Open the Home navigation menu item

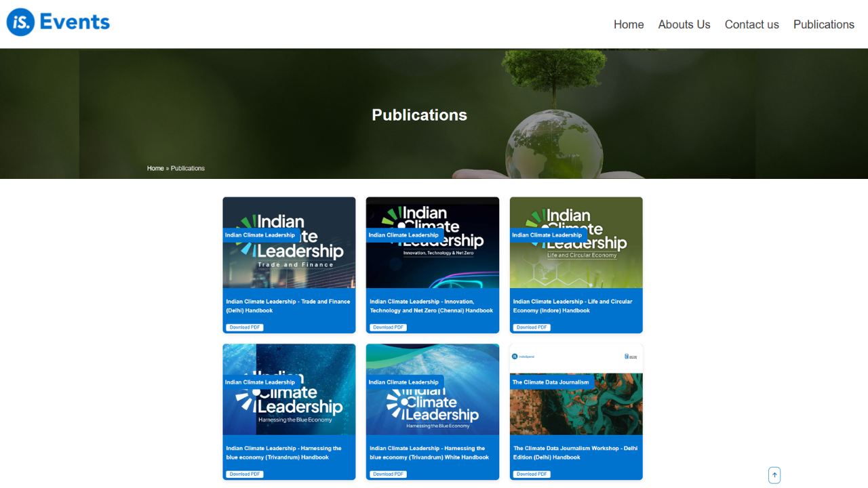(x=629, y=24)
